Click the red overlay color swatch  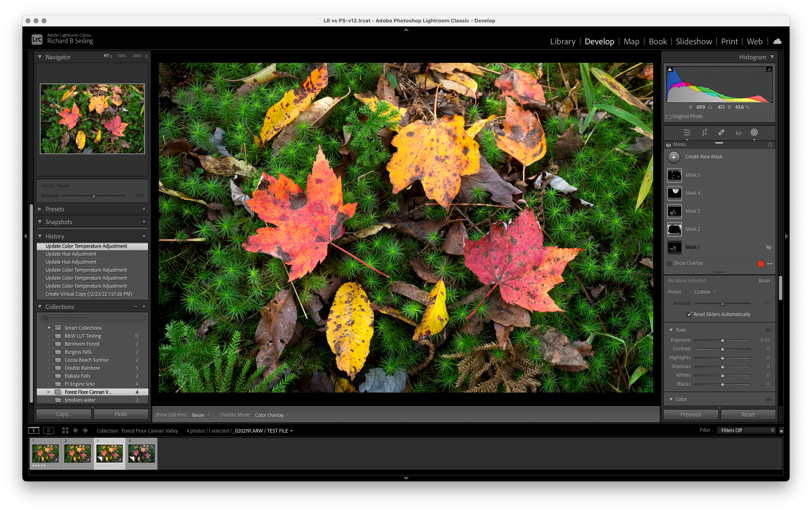[760, 263]
